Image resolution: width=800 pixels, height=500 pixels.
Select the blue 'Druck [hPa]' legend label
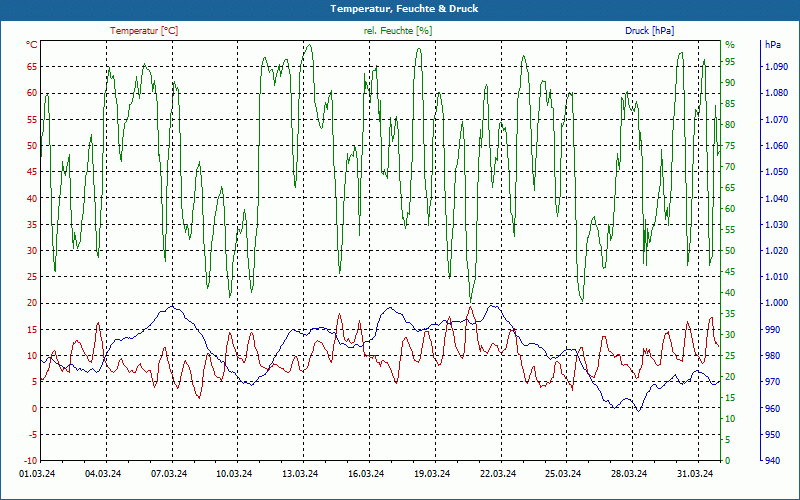649,31
